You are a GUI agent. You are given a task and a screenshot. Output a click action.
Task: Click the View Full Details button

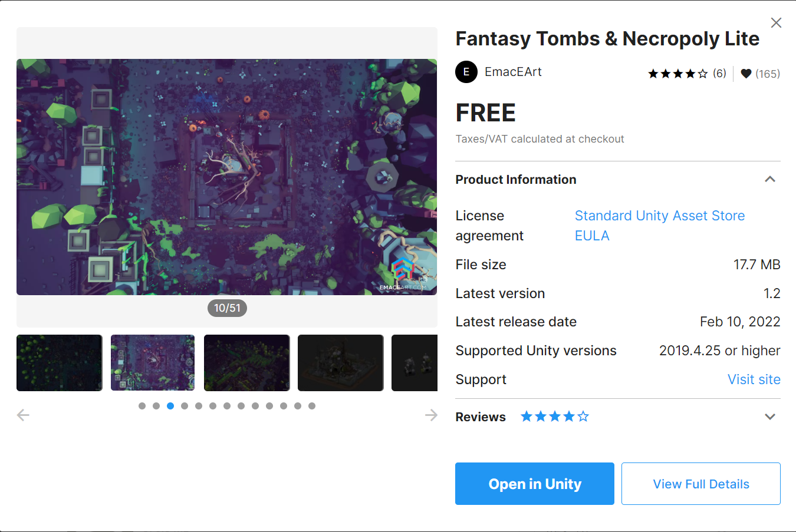pyautogui.click(x=701, y=484)
